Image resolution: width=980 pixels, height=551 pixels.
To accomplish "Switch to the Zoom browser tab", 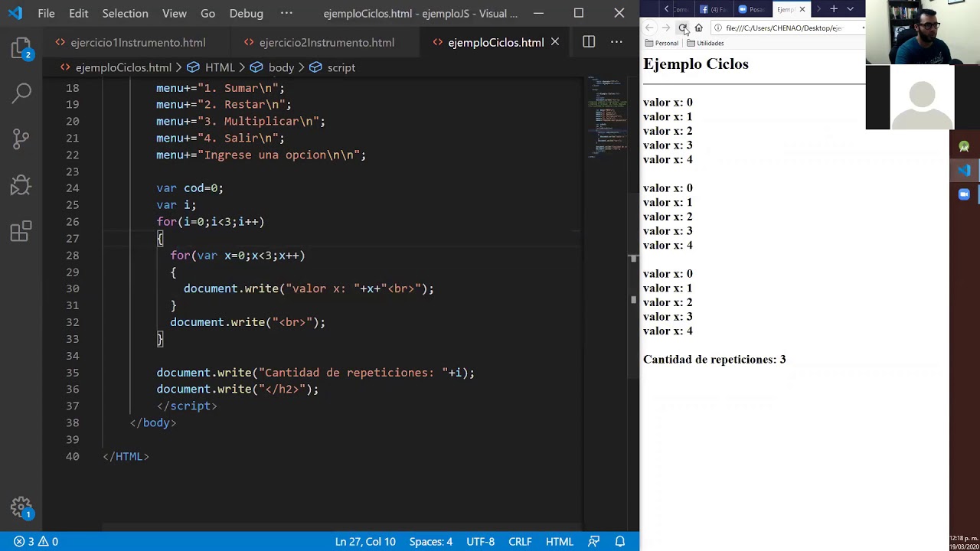I will click(x=752, y=9).
